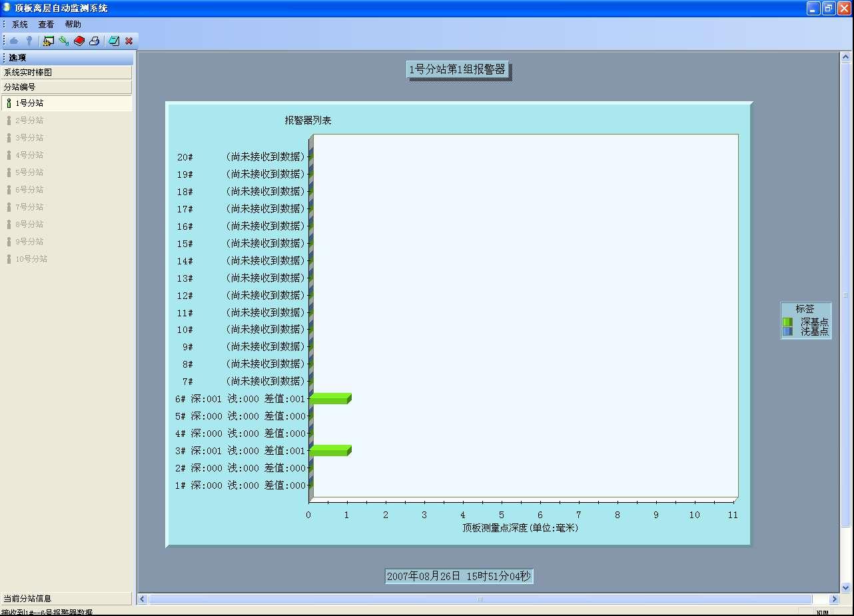Click the grayed-out key icon
This screenshot has height=616, width=854.
coord(29,41)
